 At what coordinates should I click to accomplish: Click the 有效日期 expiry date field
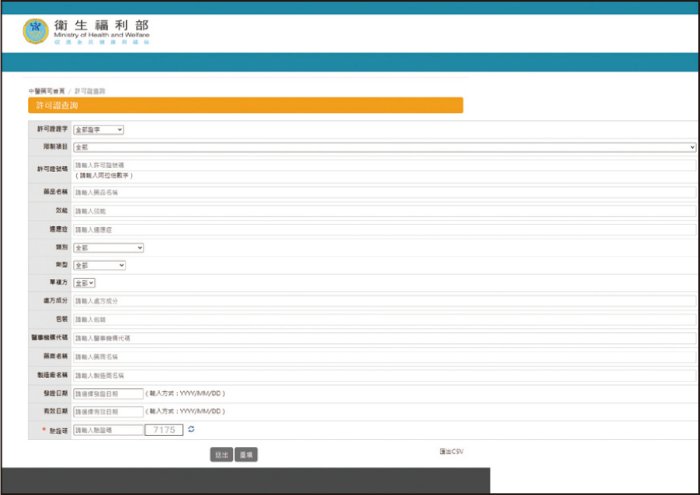(108, 411)
